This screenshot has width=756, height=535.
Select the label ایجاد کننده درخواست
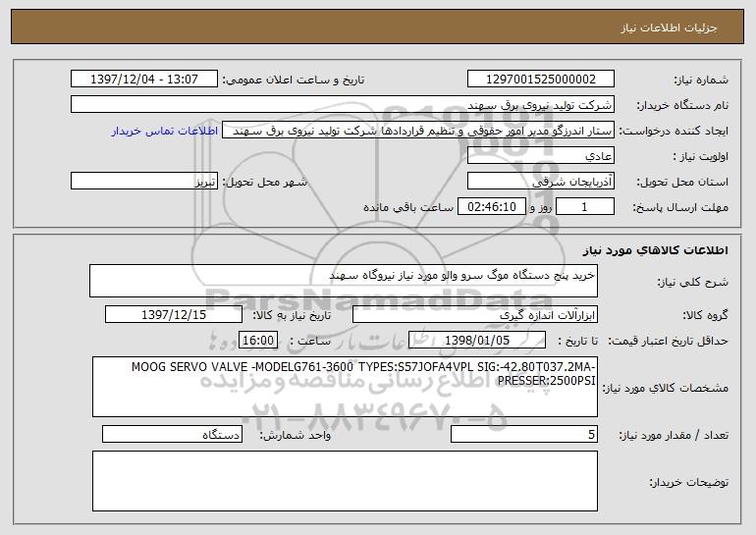click(x=674, y=131)
